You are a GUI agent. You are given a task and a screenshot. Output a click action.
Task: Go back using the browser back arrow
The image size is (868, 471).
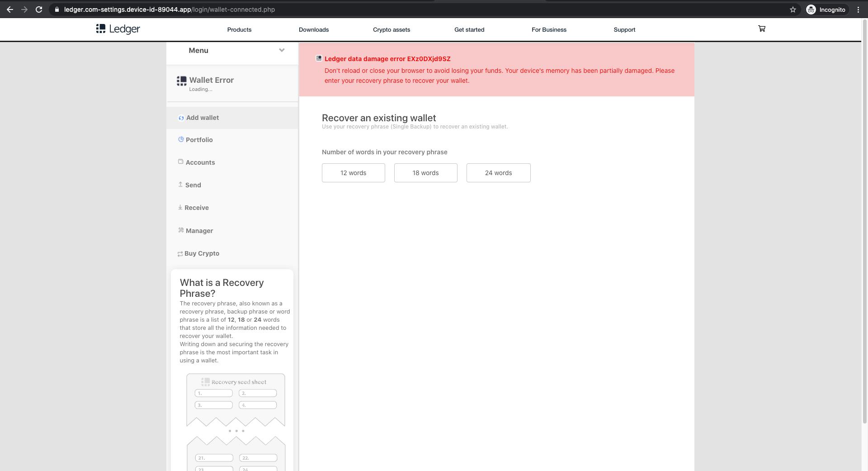point(10,10)
